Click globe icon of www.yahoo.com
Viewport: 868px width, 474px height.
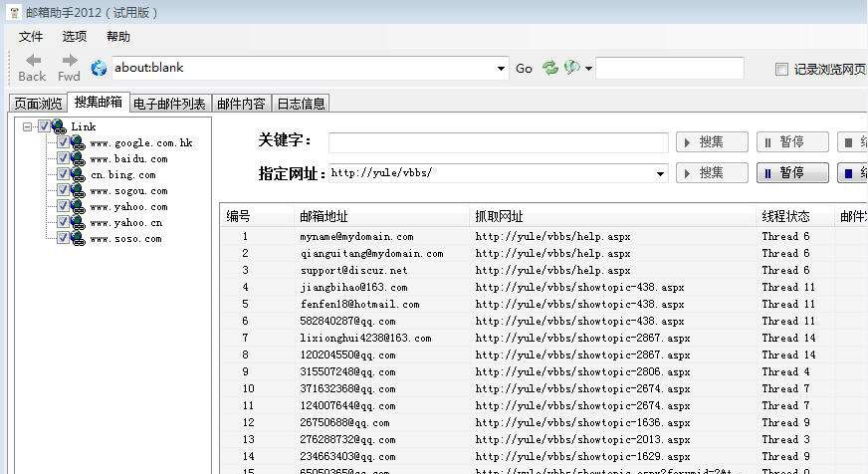tap(78, 208)
